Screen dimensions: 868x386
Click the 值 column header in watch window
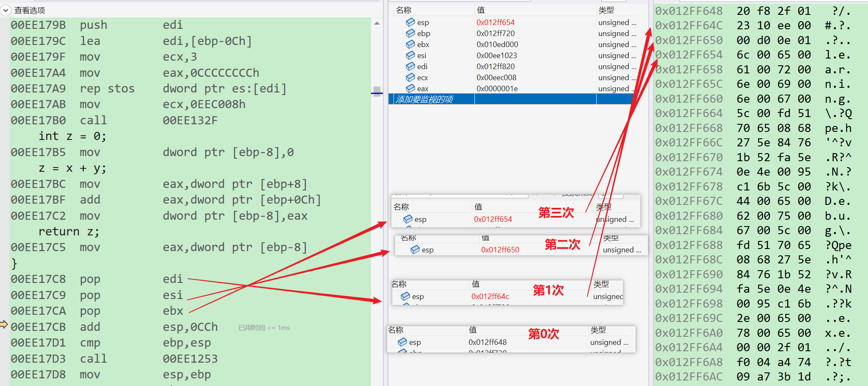pos(480,10)
